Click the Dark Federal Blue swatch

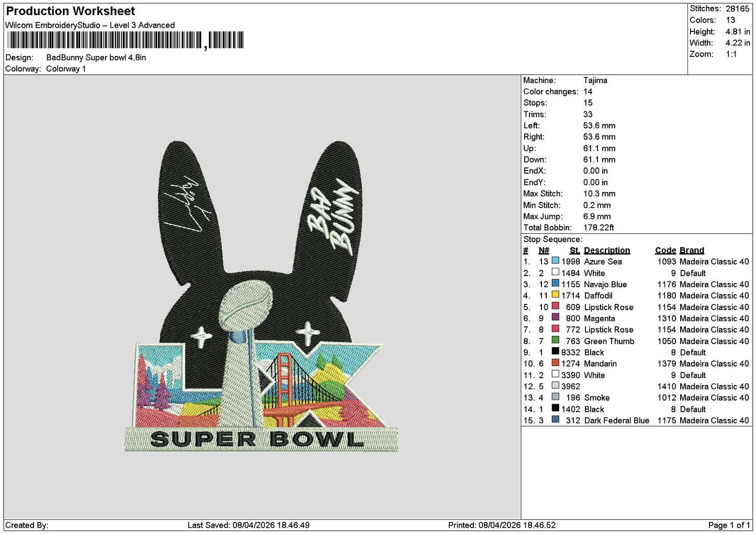tap(555, 420)
